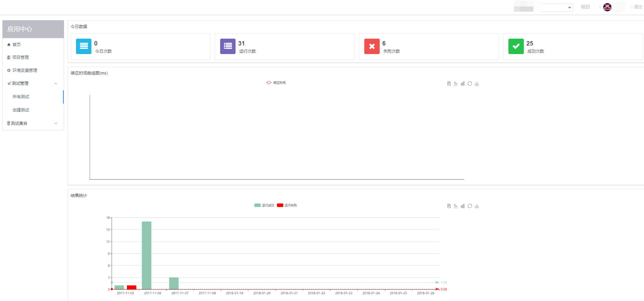Open data view in 结果统计 toolbox
The height and width of the screenshot is (301, 644).
click(x=449, y=206)
